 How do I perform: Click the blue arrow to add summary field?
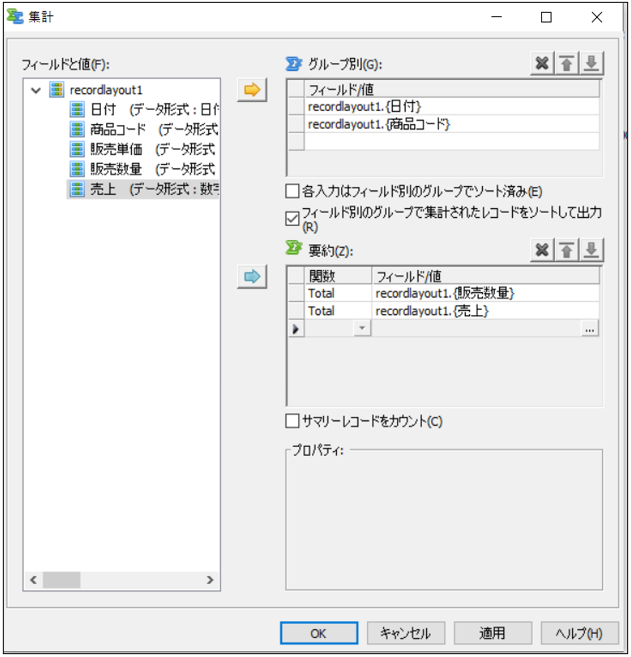(252, 275)
